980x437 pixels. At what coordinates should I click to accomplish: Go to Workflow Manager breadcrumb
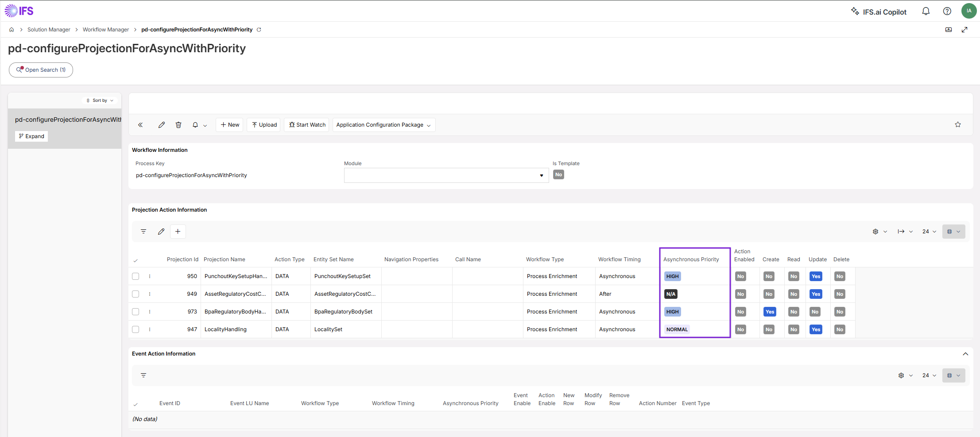(x=106, y=30)
